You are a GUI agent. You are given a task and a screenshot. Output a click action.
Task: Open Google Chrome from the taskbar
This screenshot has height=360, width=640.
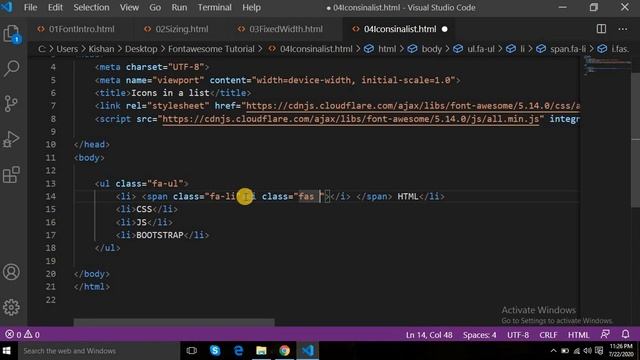tap(284, 351)
